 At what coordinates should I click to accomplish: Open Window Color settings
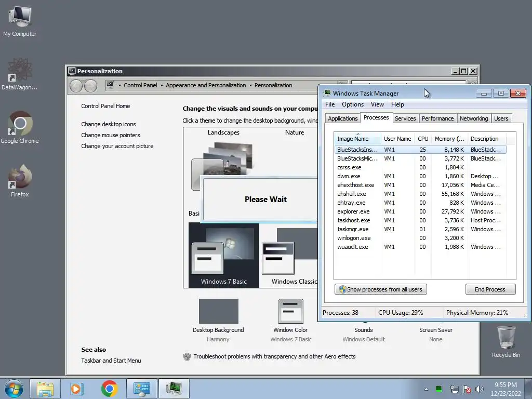point(290,320)
